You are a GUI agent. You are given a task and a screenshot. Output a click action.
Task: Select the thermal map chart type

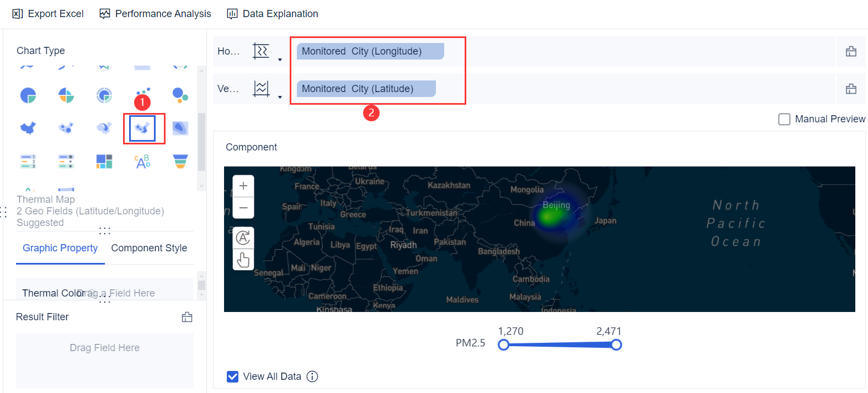pos(142,128)
